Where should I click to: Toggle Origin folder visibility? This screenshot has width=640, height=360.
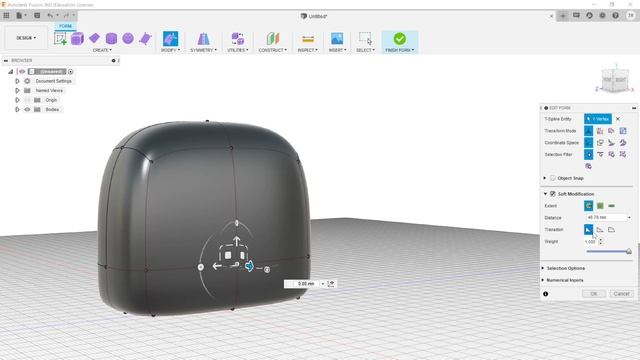pos(27,100)
